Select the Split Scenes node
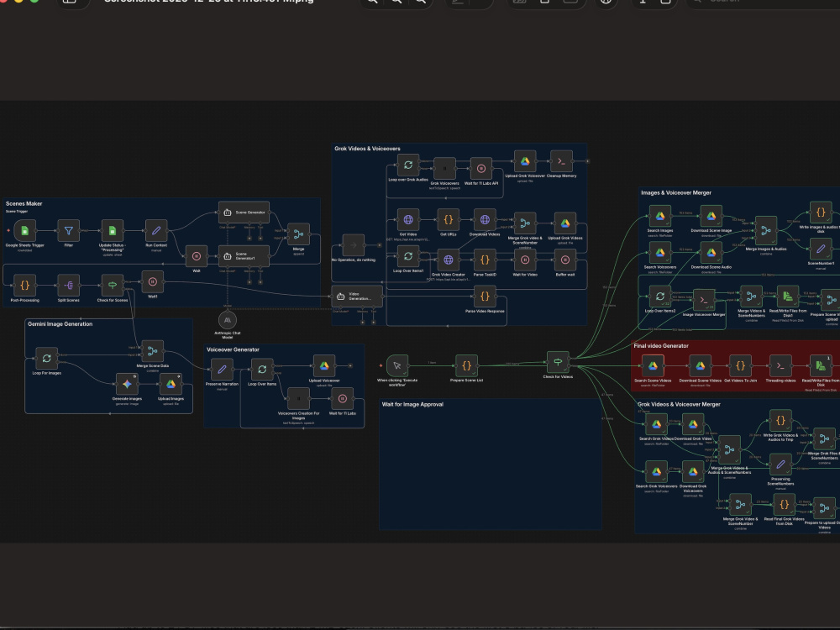The image size is (840, 630). coord(69,285)
